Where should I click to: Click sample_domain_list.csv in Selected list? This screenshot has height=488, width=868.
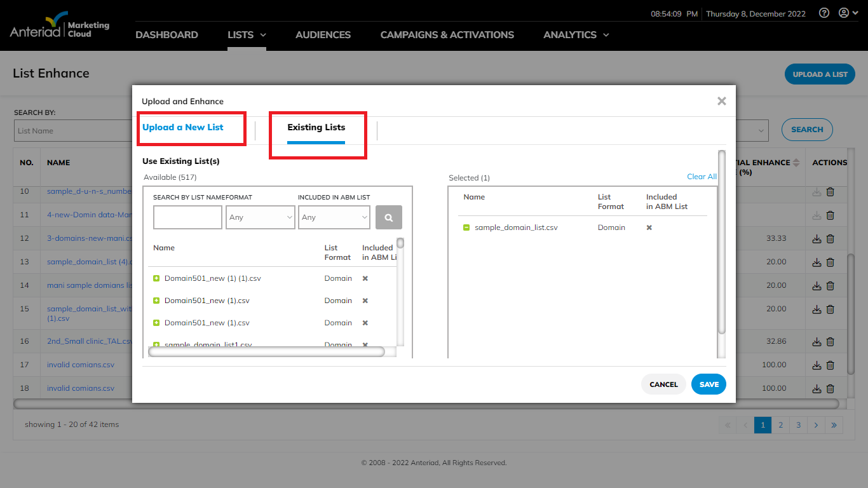click(x=516, y=227)
